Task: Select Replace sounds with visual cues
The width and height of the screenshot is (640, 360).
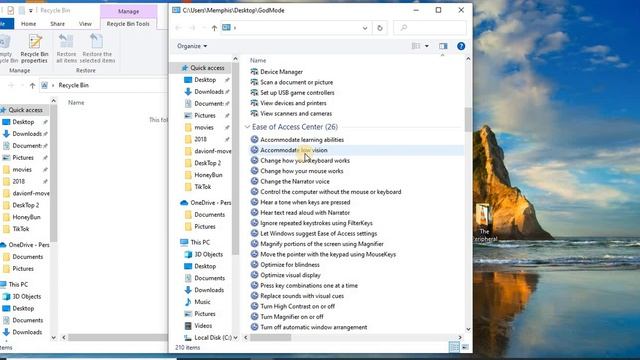Action: pos(302,296)
